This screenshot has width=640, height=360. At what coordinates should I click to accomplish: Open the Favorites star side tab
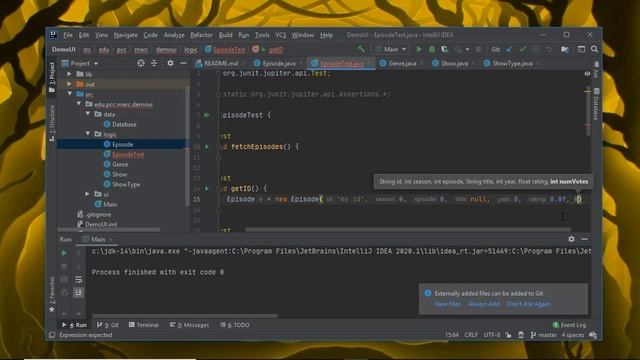pyautogui.click(x=52, y=295)
